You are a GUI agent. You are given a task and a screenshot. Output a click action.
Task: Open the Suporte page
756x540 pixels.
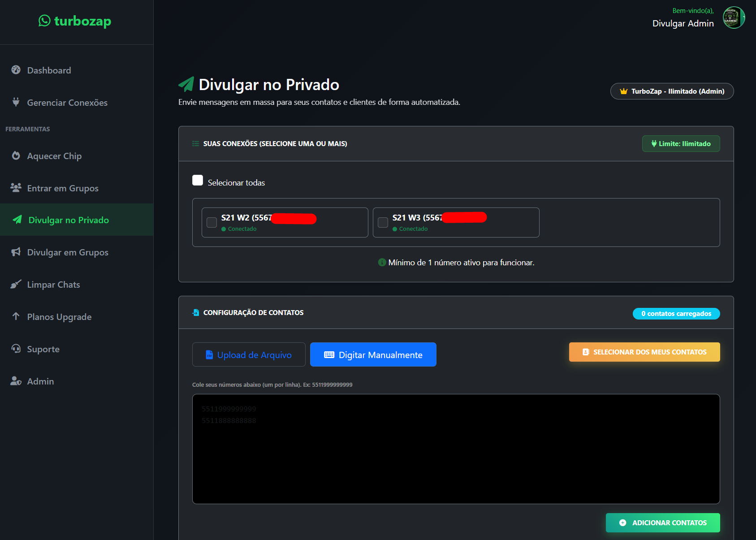pos(77,349)
